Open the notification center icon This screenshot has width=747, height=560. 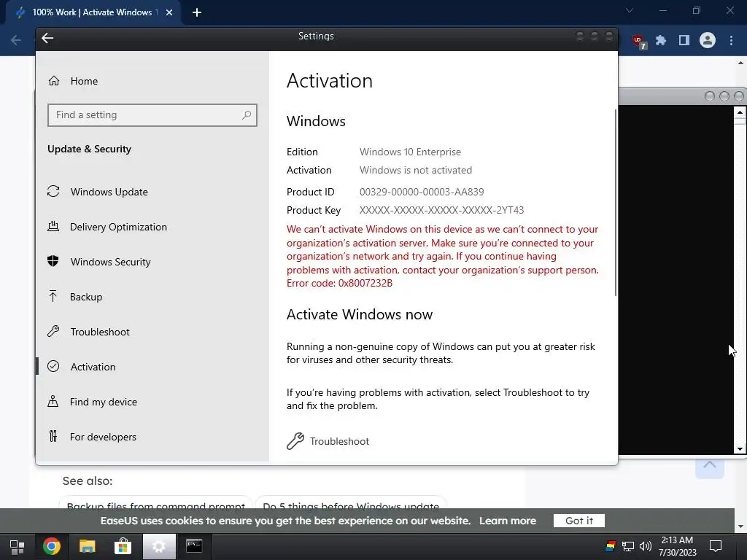click(x=716, y=545)
